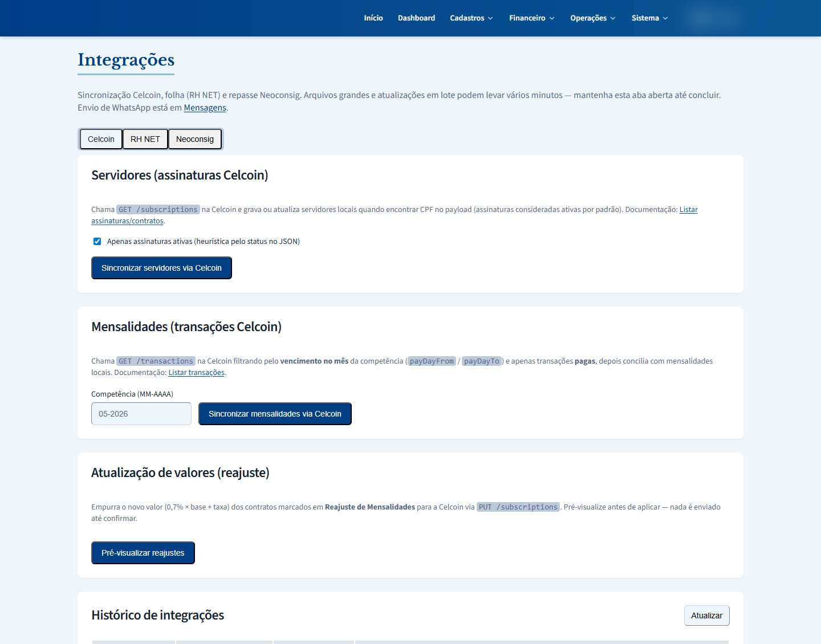The image size is (821, 644).
Task: Open the Mensagens link
Action: coord(205,108)
